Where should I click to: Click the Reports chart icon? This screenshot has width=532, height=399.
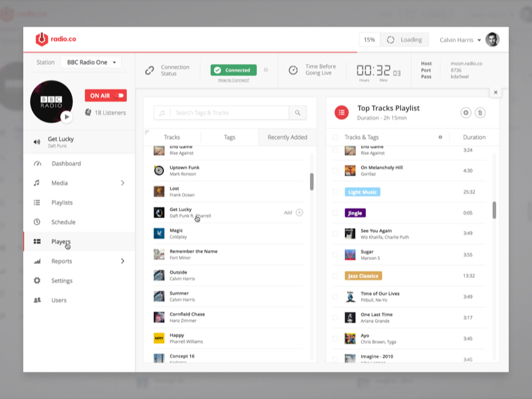37,261
